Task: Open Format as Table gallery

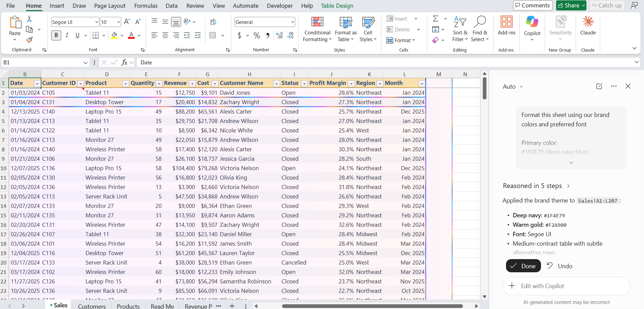Action: (x=346, y=29)
